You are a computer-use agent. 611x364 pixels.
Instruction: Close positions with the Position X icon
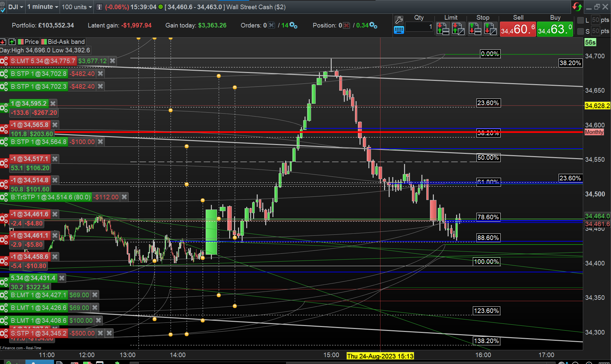click(346, 25)
